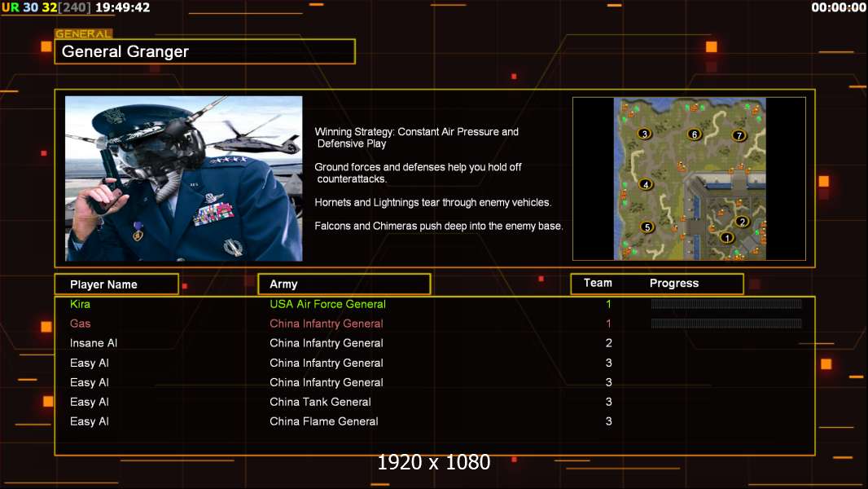Image resolution: width=868 pixels, height=489 pixels.
Task: Click the 'Falcons and Chimeras' tip text
Action: pyautogui.click(x=439, y=226)
